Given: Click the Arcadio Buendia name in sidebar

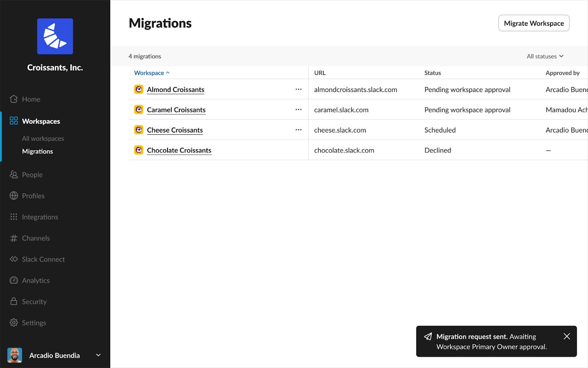Looking at the screenshot, I should click(54, 355).
